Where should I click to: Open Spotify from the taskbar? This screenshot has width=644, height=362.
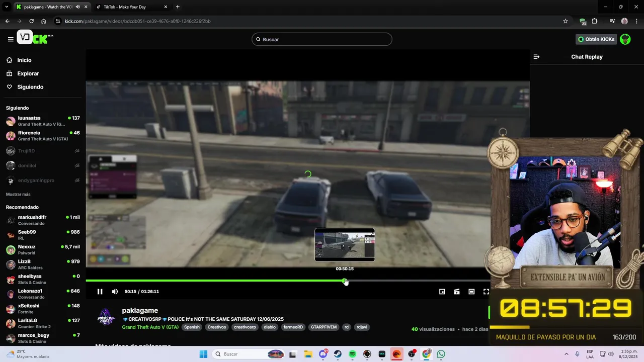click(352, 354)
